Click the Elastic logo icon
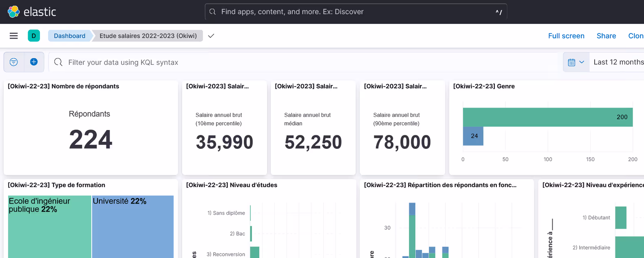The image size is (644, 258). coord(13,12)
